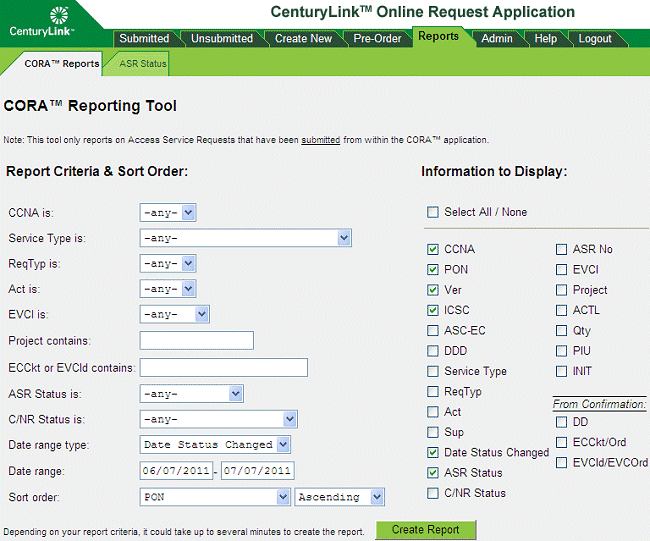Image resolution: width=650 pixels, height=541 pixels.
Task: Expand the Service Type is dropdown
Action: (x=246, y=238)
